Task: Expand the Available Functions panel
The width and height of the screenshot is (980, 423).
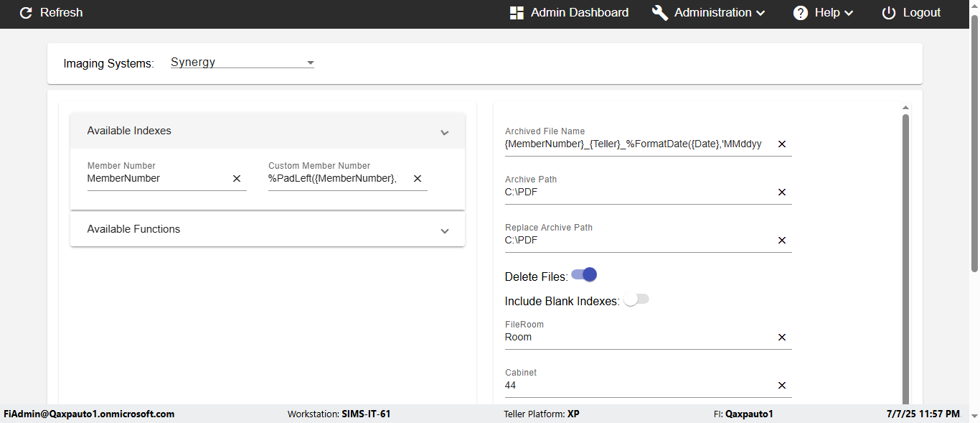Action: (445, 231)
